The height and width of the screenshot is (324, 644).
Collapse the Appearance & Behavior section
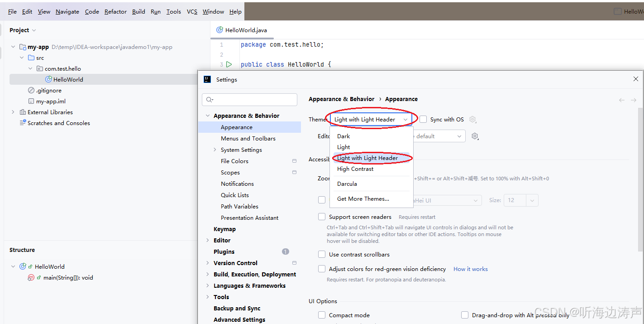click(x=208, y=116)
